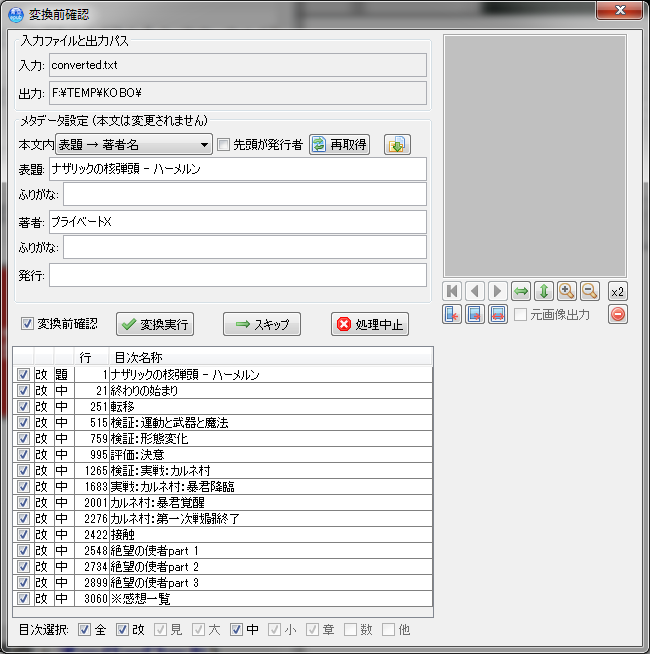Click 処理中止 button
This screenshot has width=650, height=654.
[370, 324]
